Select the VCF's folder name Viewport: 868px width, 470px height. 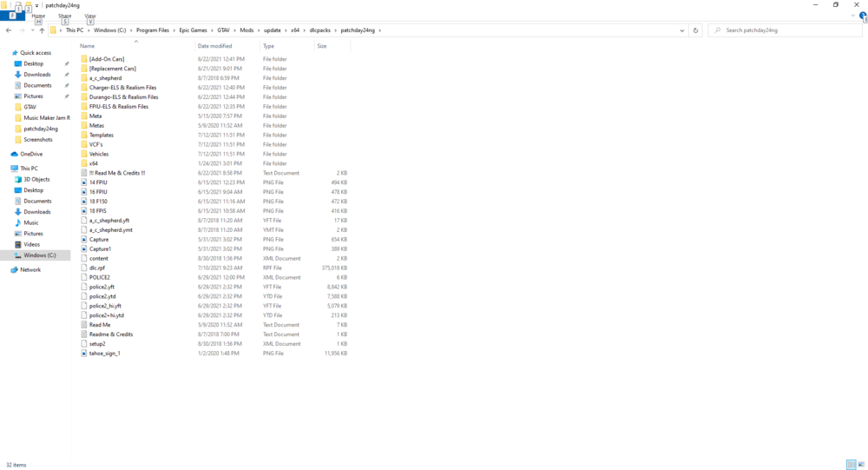pyautogui.click(x=95, y=145)
